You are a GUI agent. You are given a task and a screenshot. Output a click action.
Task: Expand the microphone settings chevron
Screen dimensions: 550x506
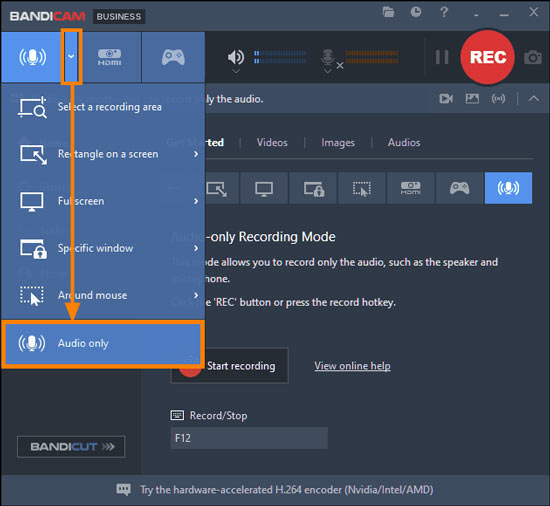click(328, 71)
